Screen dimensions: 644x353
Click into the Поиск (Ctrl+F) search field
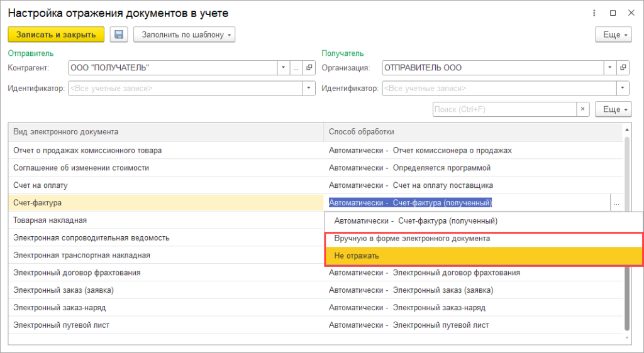click(x=504, y=109)
